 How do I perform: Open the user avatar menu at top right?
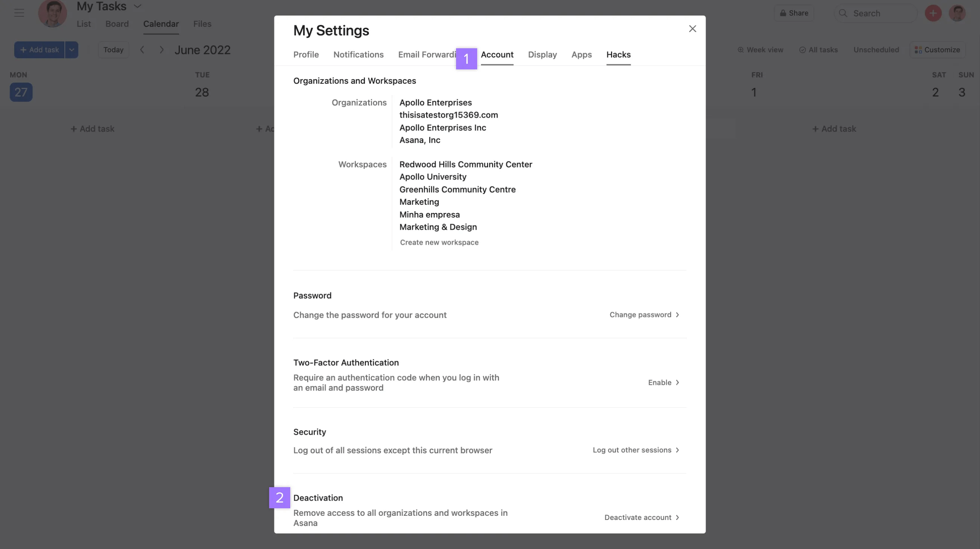[x=957, y=13]
